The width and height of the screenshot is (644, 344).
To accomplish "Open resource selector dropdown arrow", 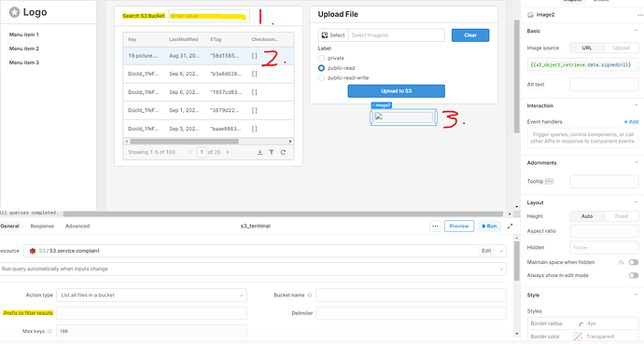I will pos(501,251).
